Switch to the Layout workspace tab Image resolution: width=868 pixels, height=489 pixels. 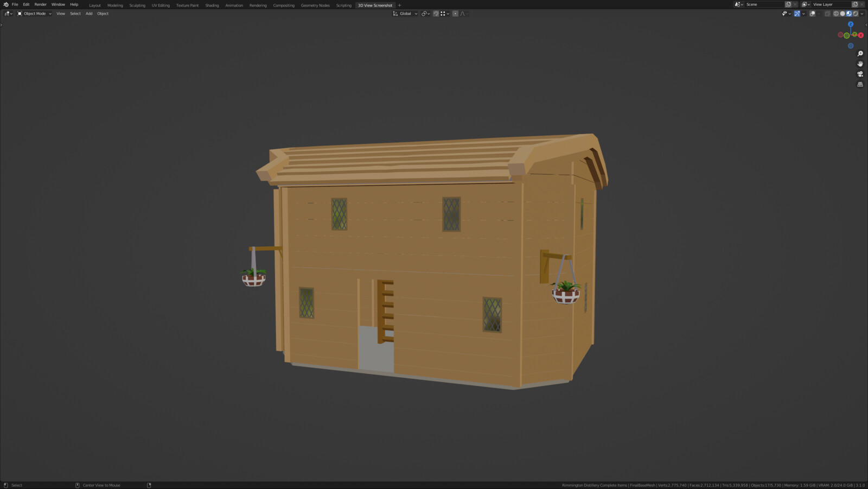95,5
